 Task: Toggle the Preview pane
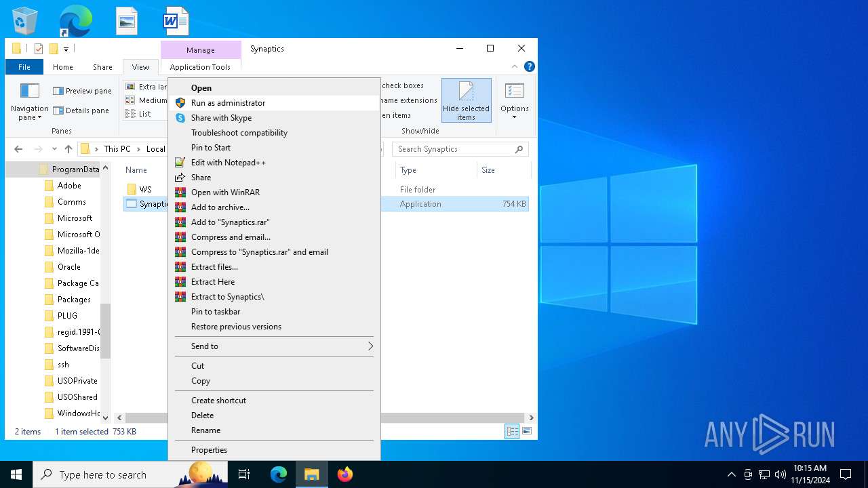82,91
